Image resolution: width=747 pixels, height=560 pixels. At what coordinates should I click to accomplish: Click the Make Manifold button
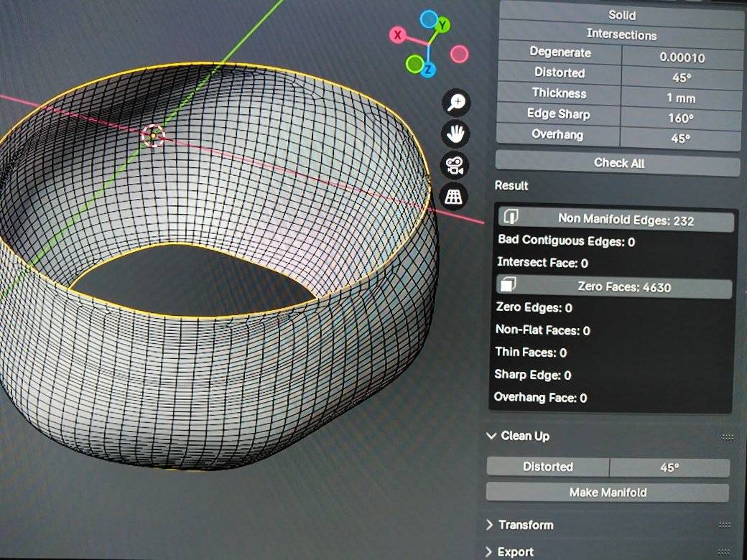pos(608,492)
